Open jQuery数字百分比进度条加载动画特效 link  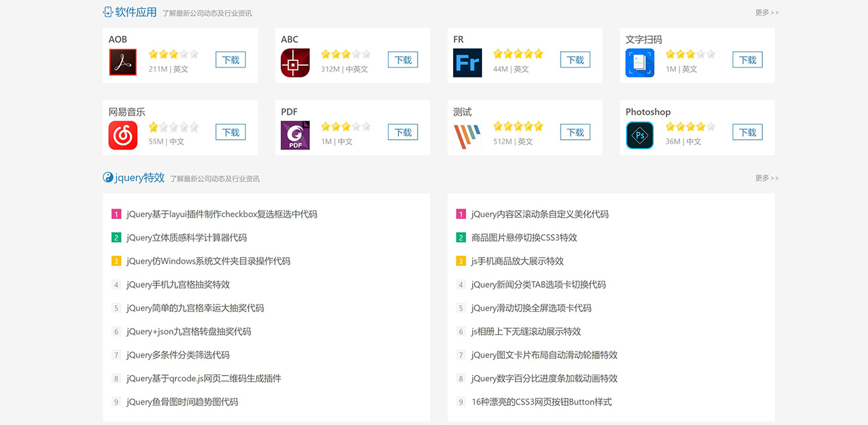pos(544,378)
